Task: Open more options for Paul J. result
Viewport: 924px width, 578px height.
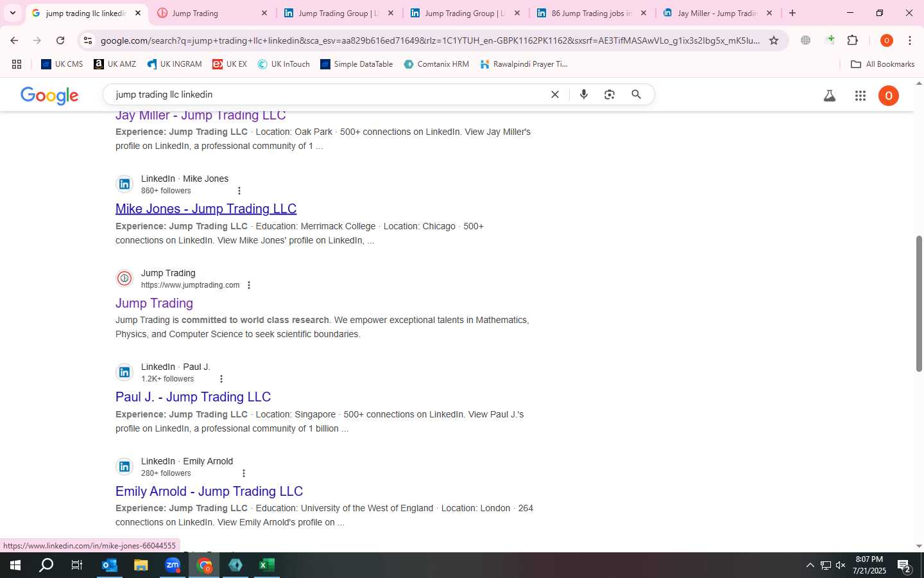Action: point(221,379)
